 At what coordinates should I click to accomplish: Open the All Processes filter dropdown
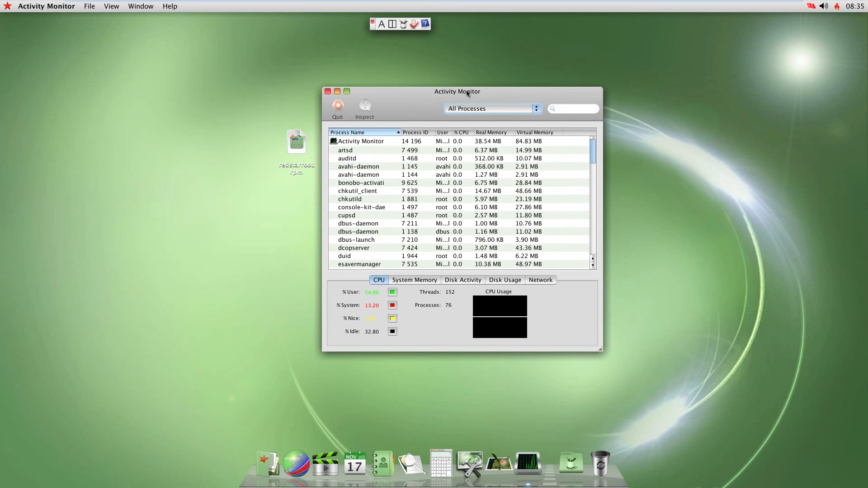click(492, 109)
